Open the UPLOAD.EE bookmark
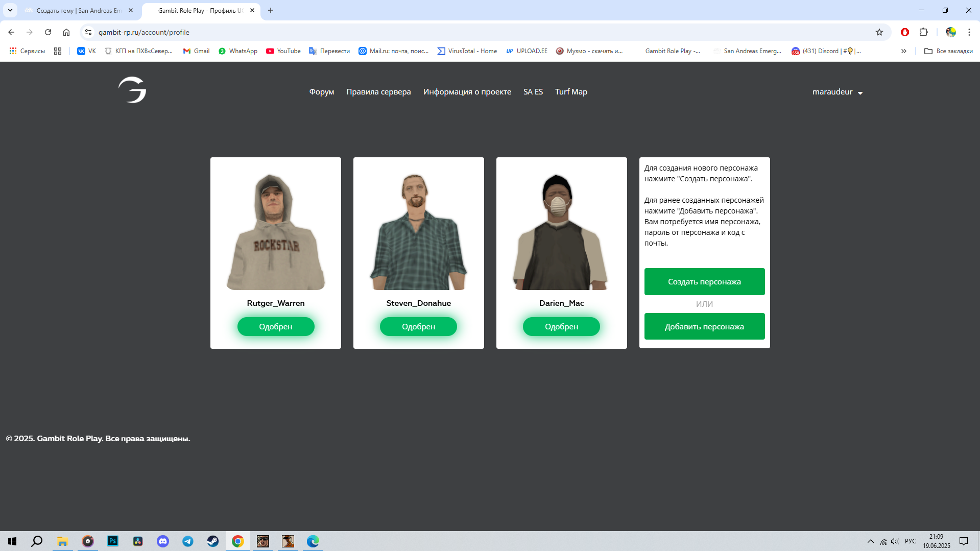 (x=527, y=51)
